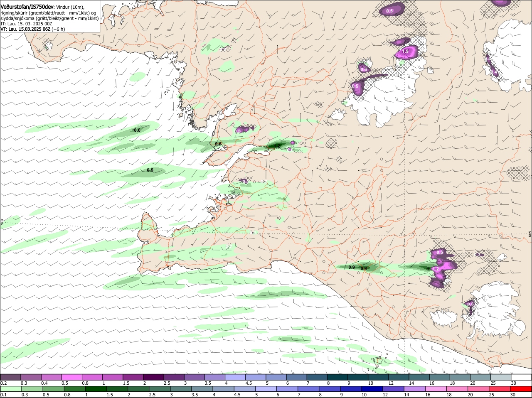The height and width of the screenshot is (398, 532).
Task: Select the 'IT: Lau. 15. 03. 2025 00Z' line
Action: [x=25, y=24]
